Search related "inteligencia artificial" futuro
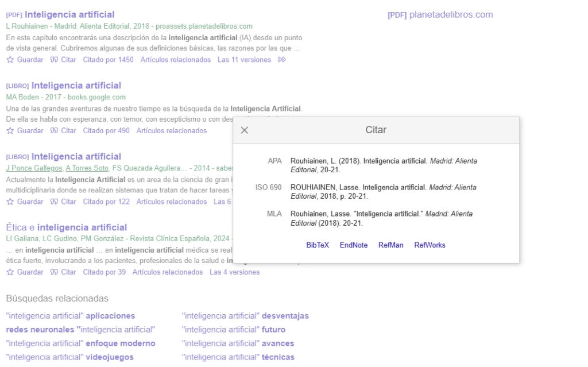The width and height of the screenshot is (588, 367). [x=234, y=330]
